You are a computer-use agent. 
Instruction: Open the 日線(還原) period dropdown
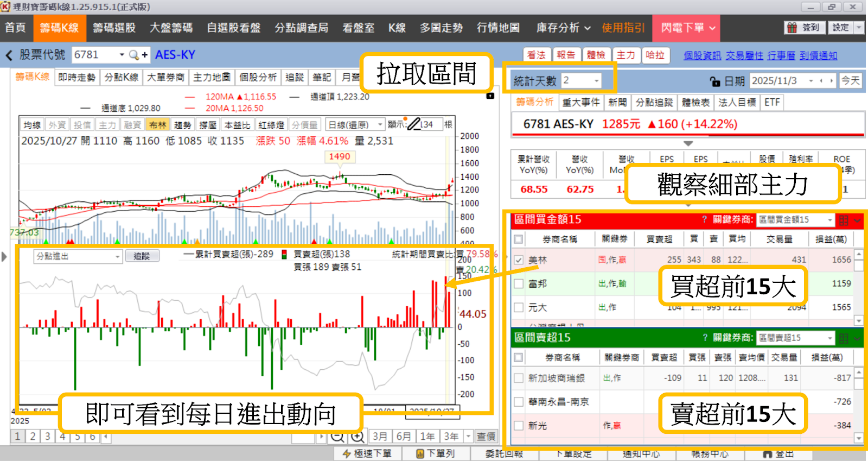(x=380, y=125)
